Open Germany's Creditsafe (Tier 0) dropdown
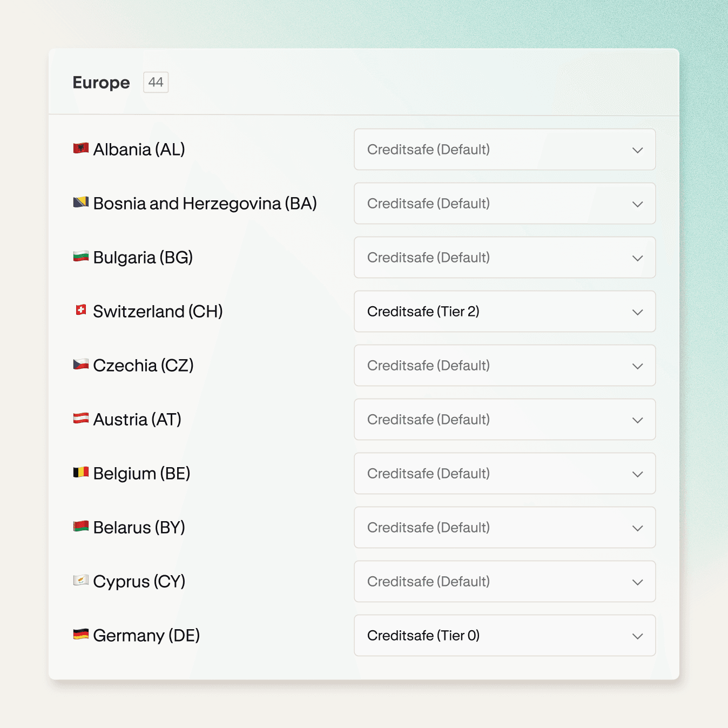 coord(504,636)
